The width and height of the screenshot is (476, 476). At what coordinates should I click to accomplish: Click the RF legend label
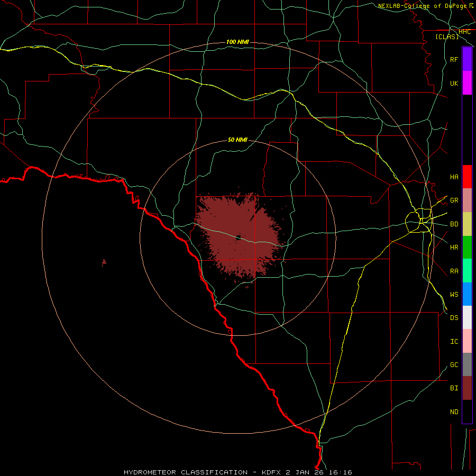coord(454,59)
